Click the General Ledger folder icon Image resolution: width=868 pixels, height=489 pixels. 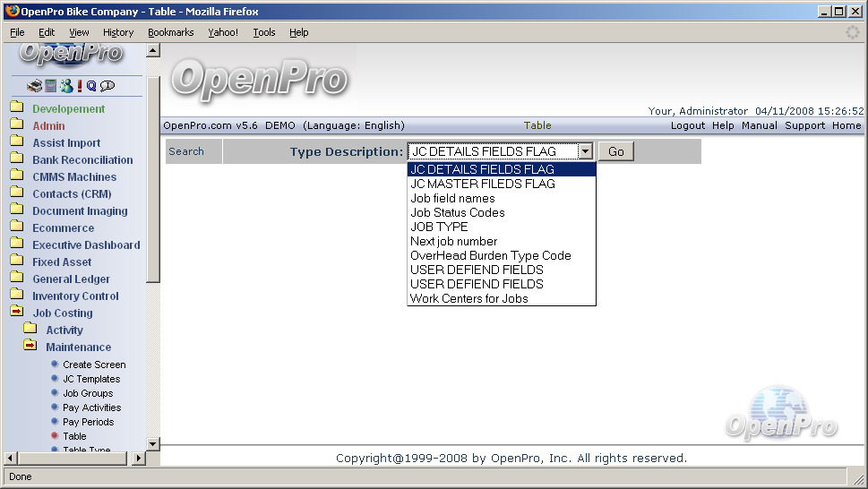click(16, 279)
